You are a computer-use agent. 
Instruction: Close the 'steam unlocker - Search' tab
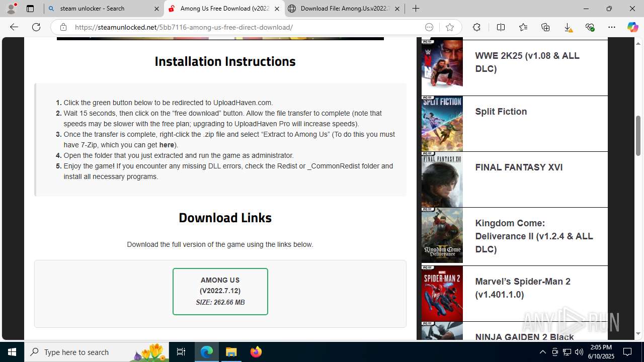pos(156,9)
